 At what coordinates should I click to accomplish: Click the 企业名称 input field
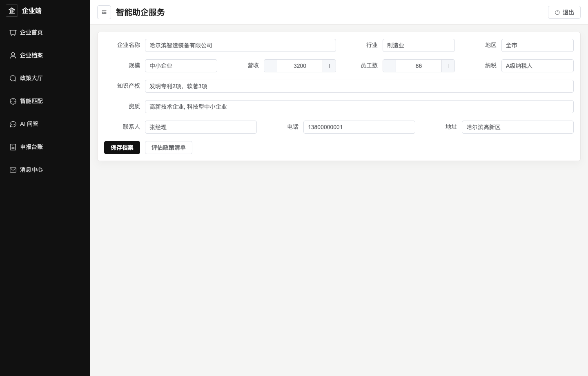click(241, 45)
